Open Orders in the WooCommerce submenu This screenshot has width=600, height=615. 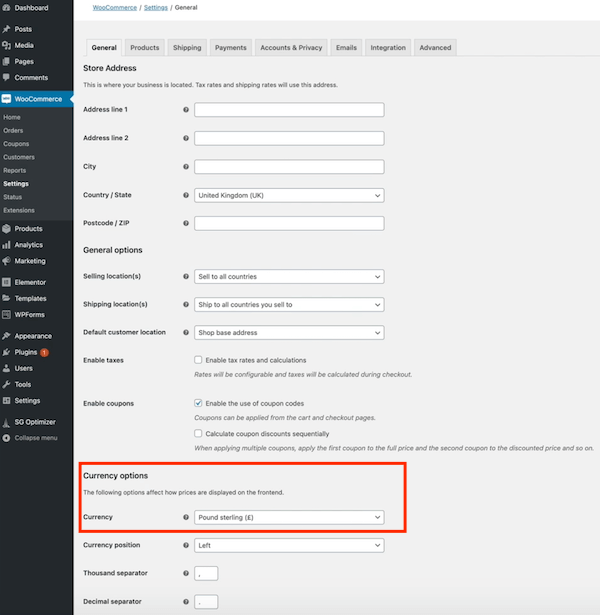click(13, 130)
